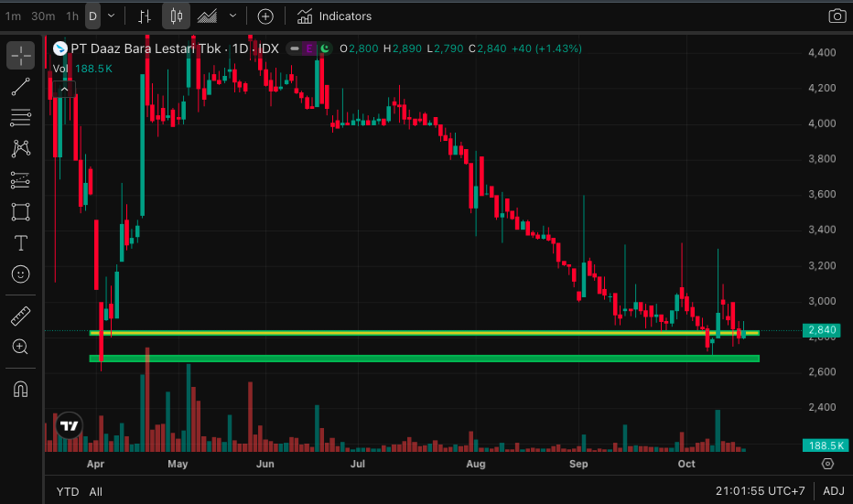Click the Vol 188.5K indicator label
The image size is (853, 504).
pos(82,69)
